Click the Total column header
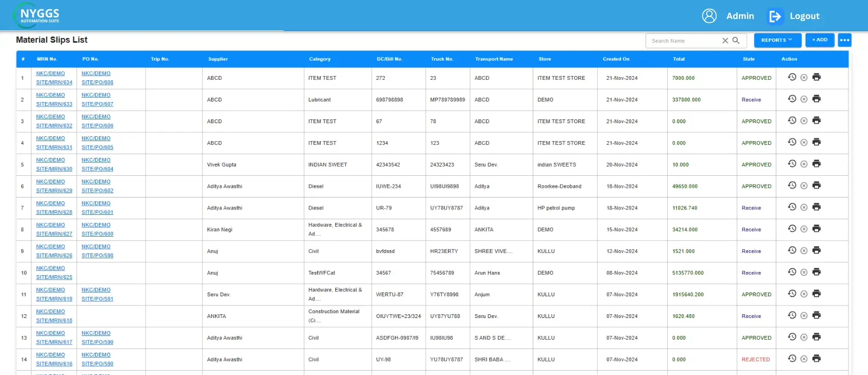 coord(679,59)
